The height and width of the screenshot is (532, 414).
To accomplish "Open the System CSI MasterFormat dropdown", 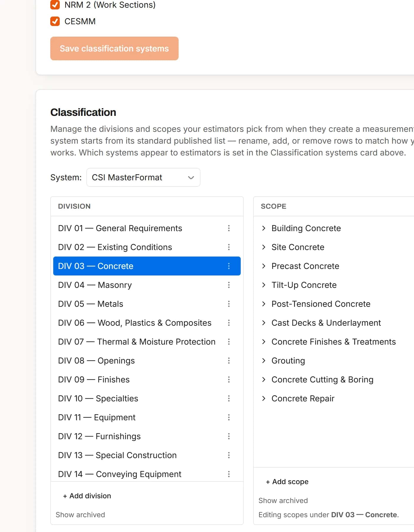I will [x=143, y=177].
